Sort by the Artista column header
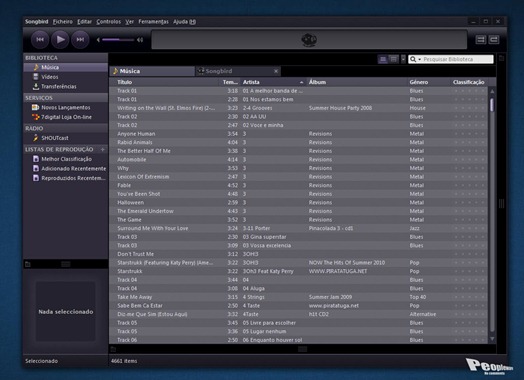The height and width of the screenshot is (380, 524). [x=273, y=82]
